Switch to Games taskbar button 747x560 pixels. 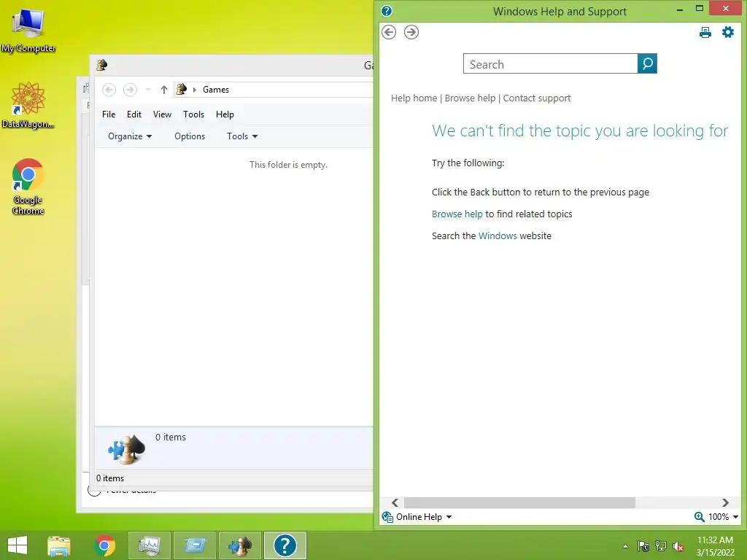pyautogui.click(x=239, y=545)
